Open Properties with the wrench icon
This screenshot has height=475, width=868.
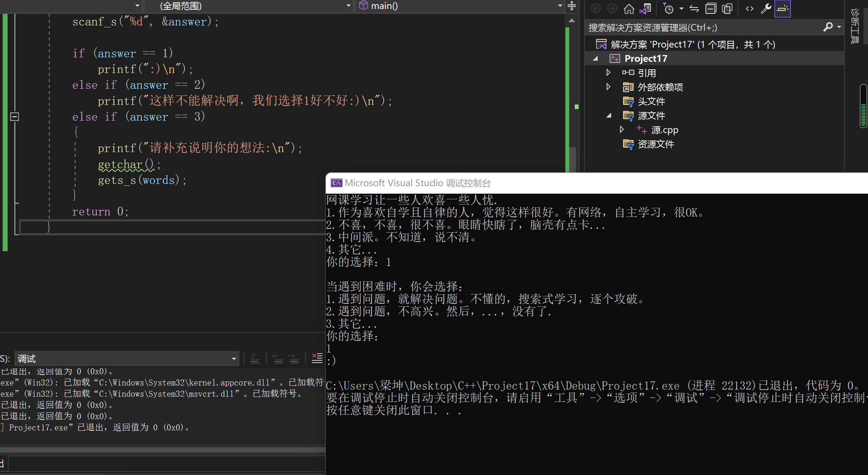[x=766, y=8]
